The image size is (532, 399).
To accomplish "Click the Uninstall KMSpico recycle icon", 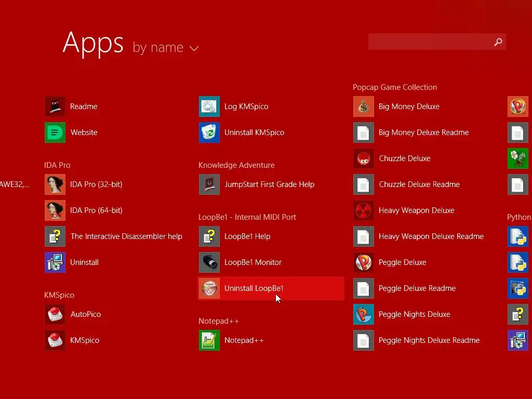I will (209, 132).
